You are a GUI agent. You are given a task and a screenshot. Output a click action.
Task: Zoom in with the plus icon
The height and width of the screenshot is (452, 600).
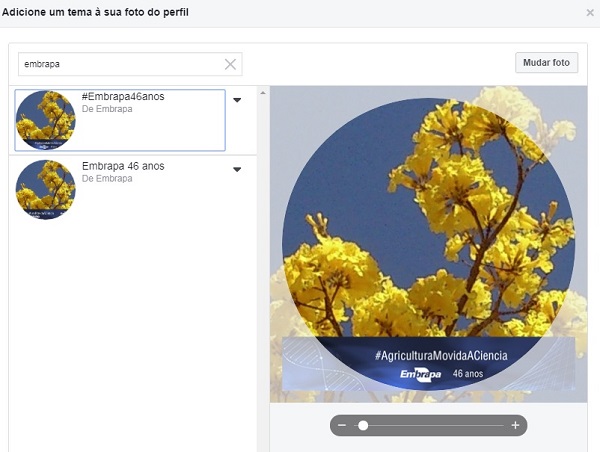(x=515, y=425)
